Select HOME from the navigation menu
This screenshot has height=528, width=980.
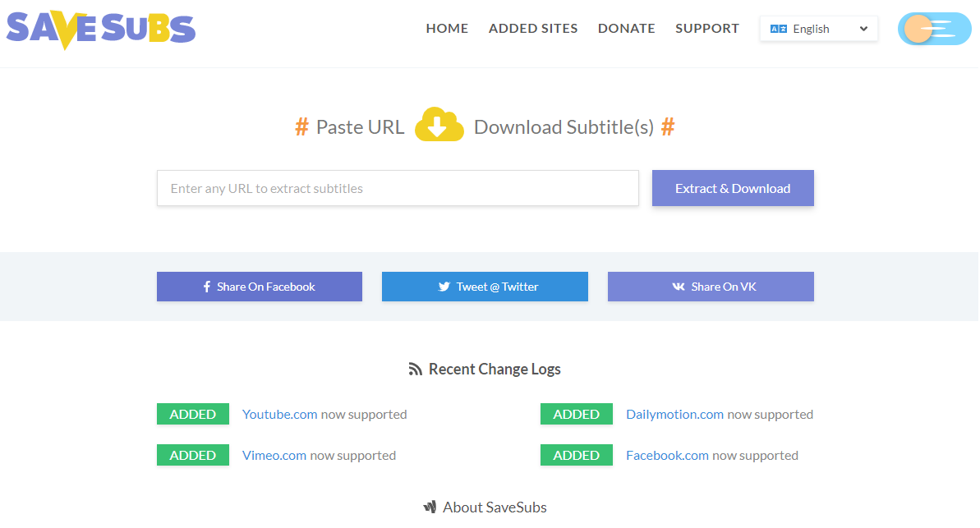coord(447,28)
